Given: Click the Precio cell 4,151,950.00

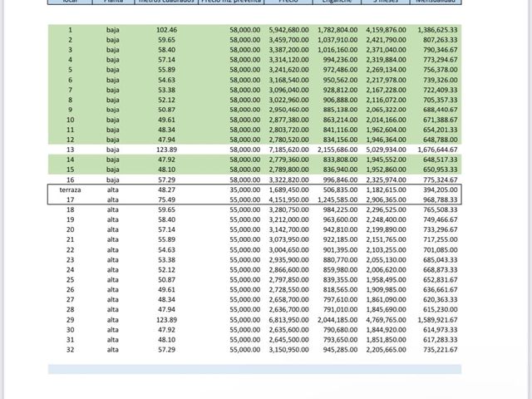Looking at the screenshot, I should (x=288, y=199).
